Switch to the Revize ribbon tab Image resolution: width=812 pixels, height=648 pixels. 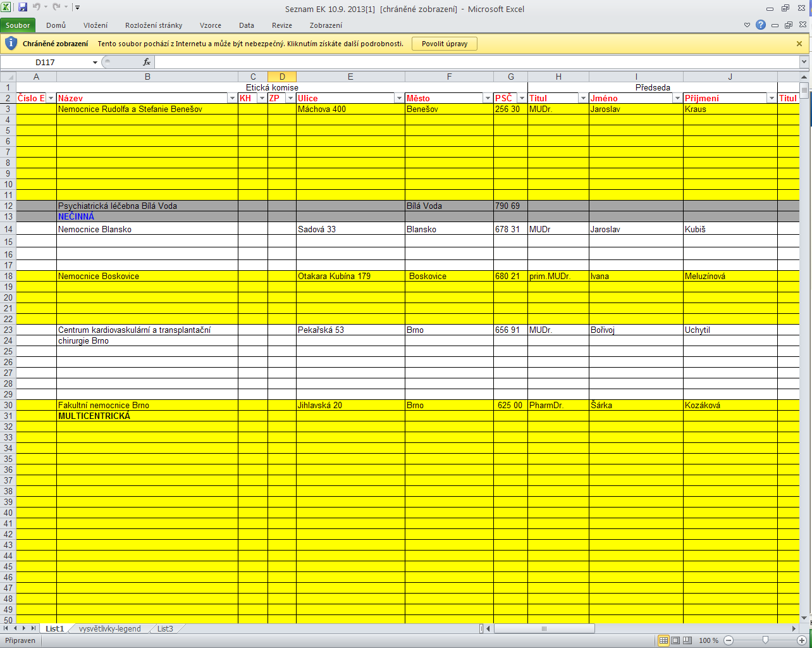282,25
